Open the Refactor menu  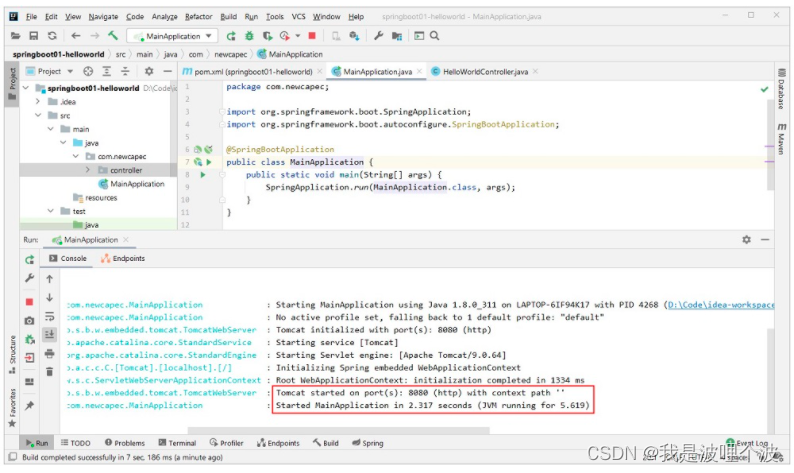(x=198, y=17)
